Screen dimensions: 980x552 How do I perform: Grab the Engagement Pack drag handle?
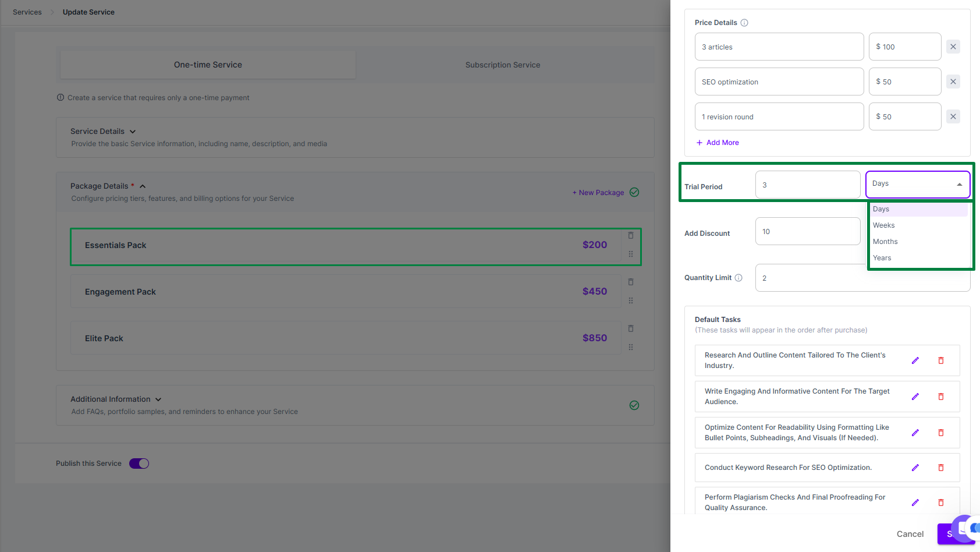[630, 301]
